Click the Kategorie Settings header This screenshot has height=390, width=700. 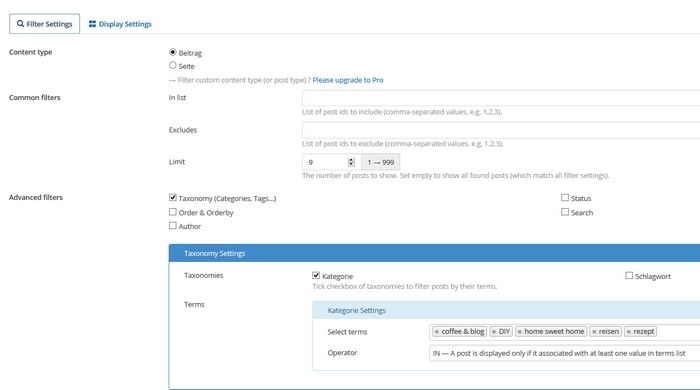click(x=506, y=310)
